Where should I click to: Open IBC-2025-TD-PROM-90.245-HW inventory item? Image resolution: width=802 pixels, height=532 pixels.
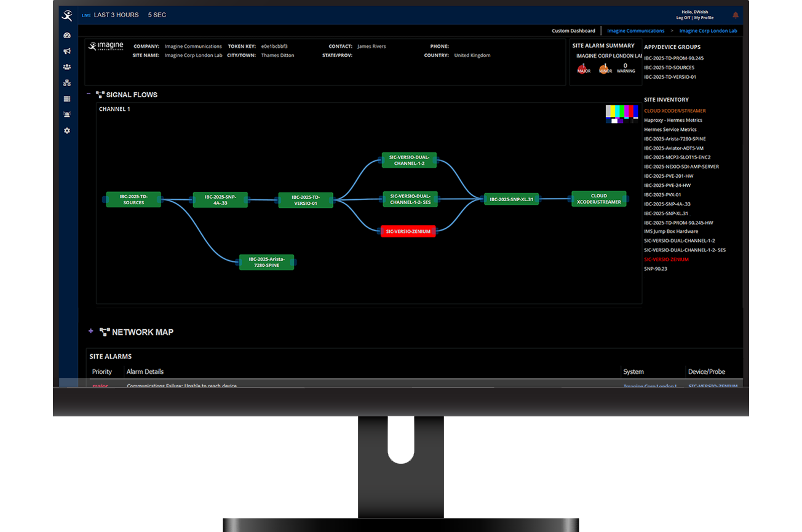pos(678,222)
